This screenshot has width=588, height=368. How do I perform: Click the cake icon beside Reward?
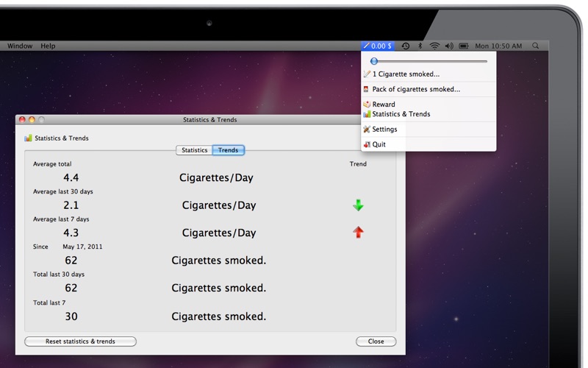[x=367, y=104]
